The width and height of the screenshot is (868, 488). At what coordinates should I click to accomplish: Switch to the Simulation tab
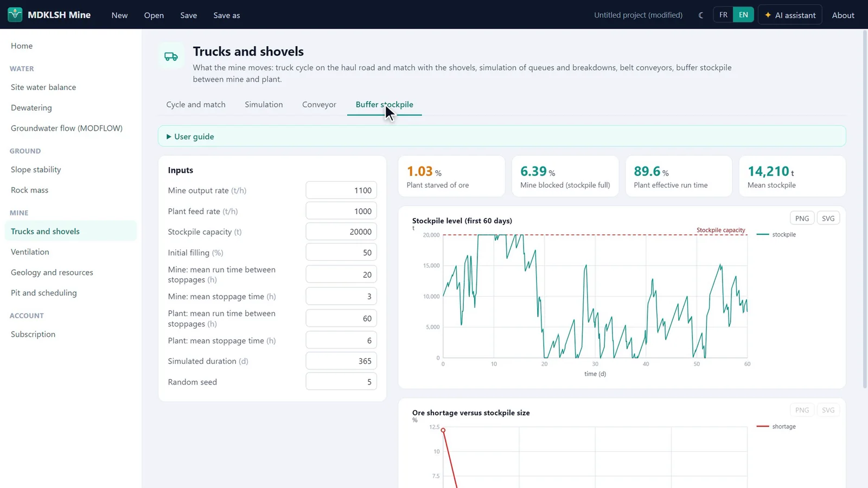(264, 104)
